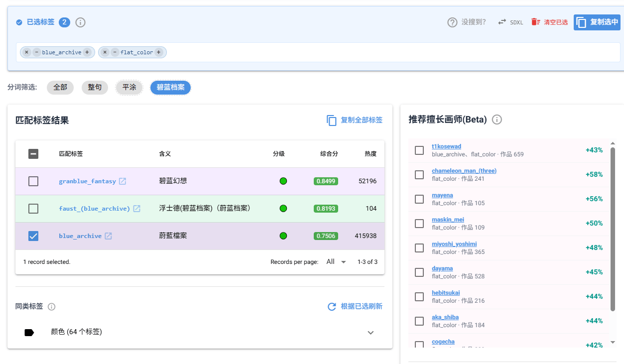Click info icon next to 推荐擅长画师(Beta)
Image resolution: width=624 pixels, height=364 pixels.
(x=497, y=120)
